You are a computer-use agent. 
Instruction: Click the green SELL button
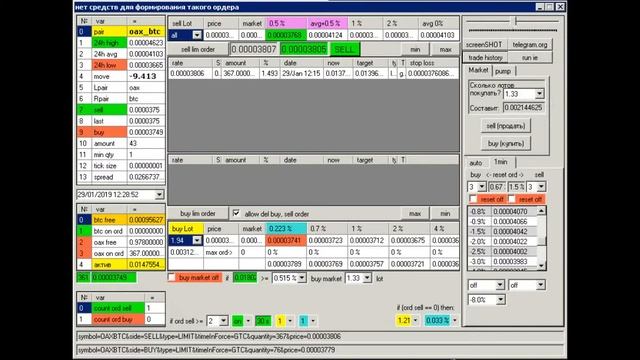[x=344, y=49]
